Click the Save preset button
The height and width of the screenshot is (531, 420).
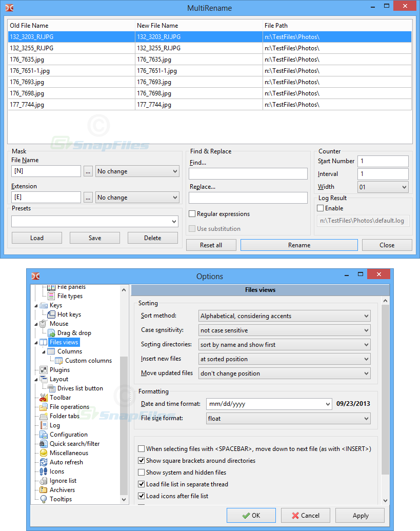[95, 238]
